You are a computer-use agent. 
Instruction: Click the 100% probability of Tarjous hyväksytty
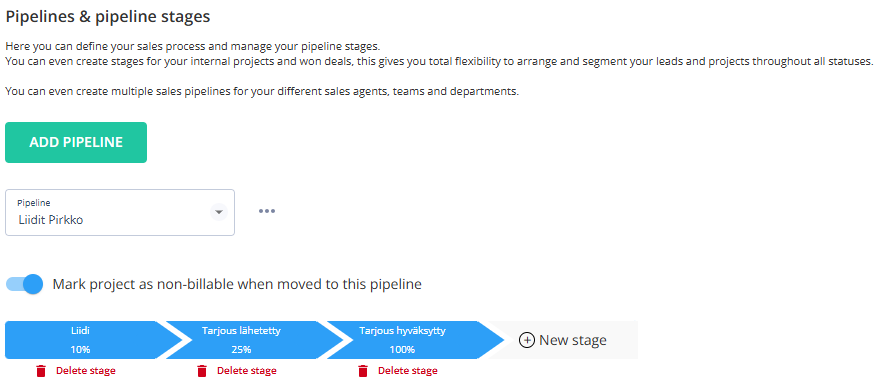pos(402,350)
